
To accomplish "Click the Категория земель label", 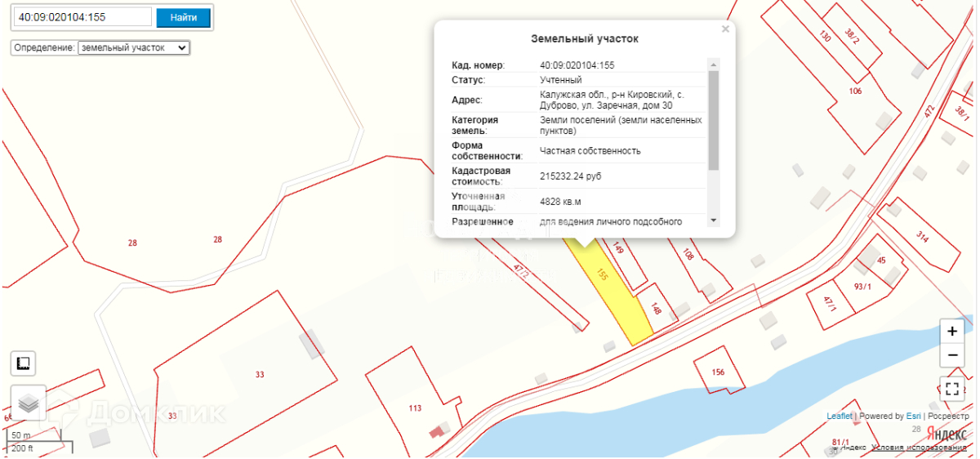I will (x=474, y=125).
